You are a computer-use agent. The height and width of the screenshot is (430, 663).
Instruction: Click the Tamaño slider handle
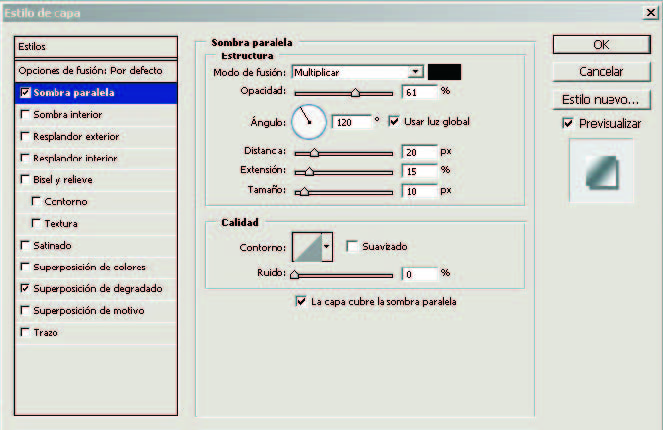pyautogui.click(x=304, y=192)
